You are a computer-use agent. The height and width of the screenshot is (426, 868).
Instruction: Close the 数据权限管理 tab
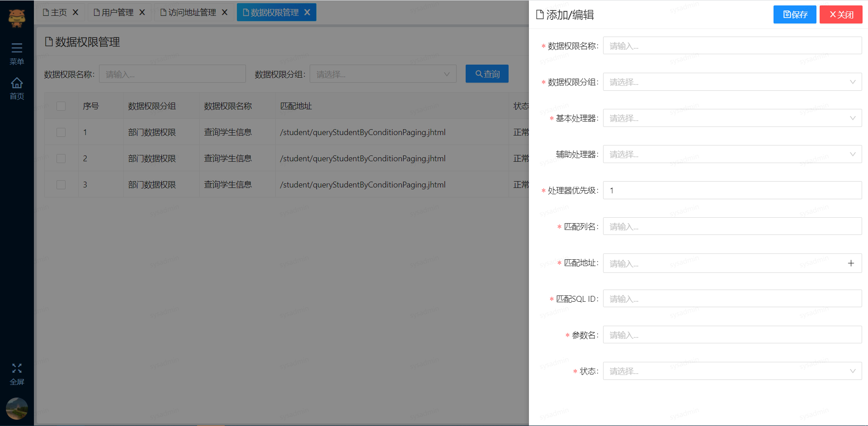point(307,12)
